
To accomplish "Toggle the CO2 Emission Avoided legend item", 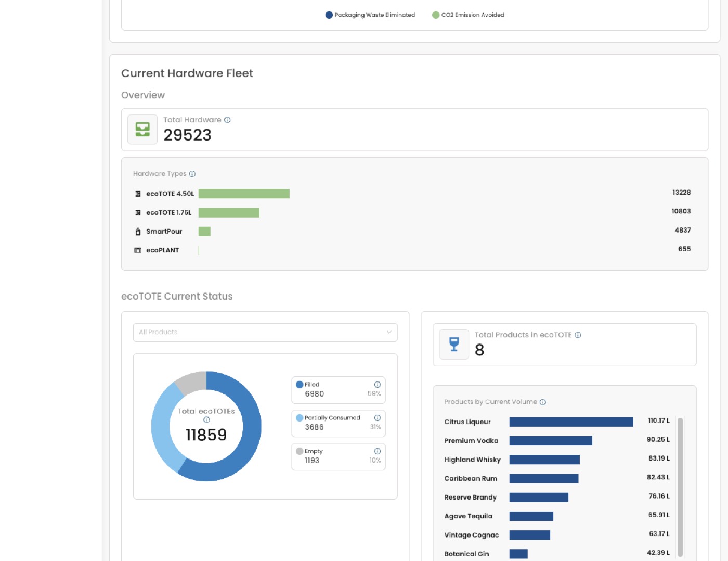I will point(468,15).
